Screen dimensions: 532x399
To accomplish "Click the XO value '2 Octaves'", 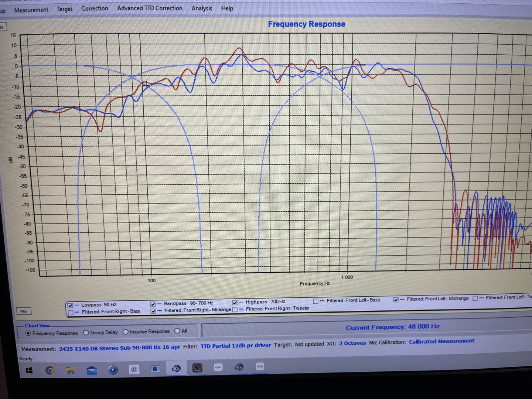I will point(352,343).
